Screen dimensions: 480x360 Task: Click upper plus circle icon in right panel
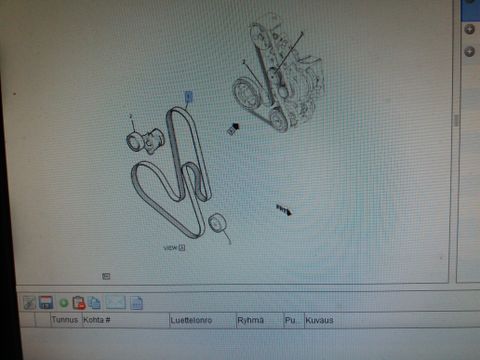click(470, 29)
